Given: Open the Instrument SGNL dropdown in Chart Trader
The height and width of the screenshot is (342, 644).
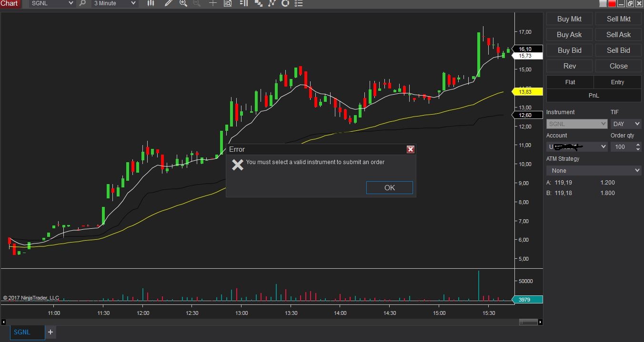Looking at the screenshot, I should point(577,124).
